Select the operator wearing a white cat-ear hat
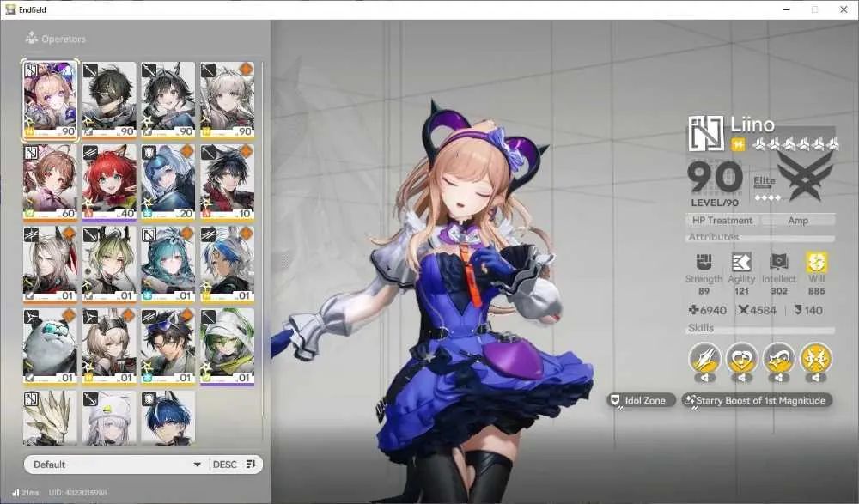The width and height of the screenshot is (859, 504). click(109, 417)
